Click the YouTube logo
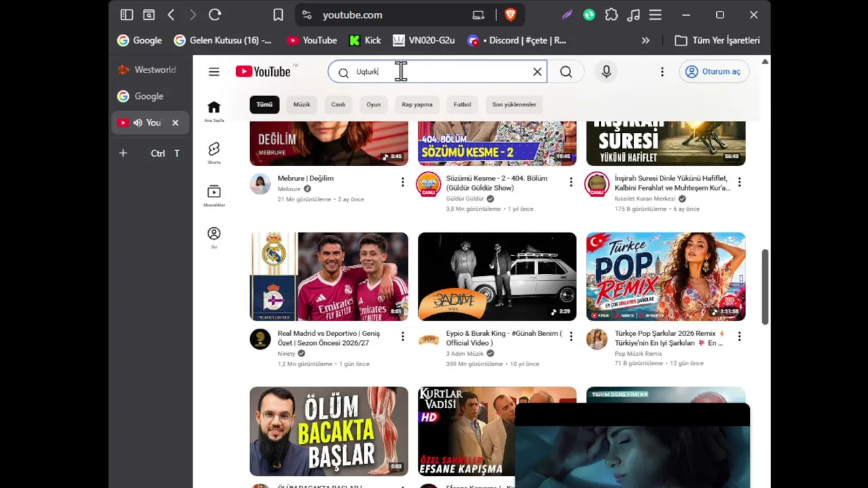Screen dimensions: 868x488 pos(263,72)
